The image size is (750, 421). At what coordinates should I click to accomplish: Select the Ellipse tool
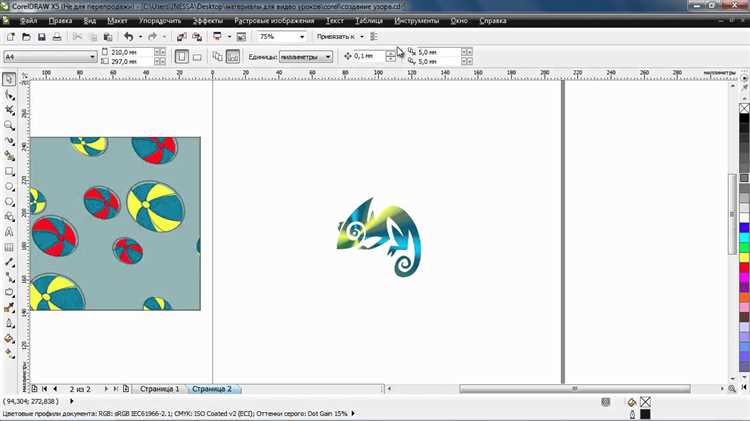(x=9, y=187)
